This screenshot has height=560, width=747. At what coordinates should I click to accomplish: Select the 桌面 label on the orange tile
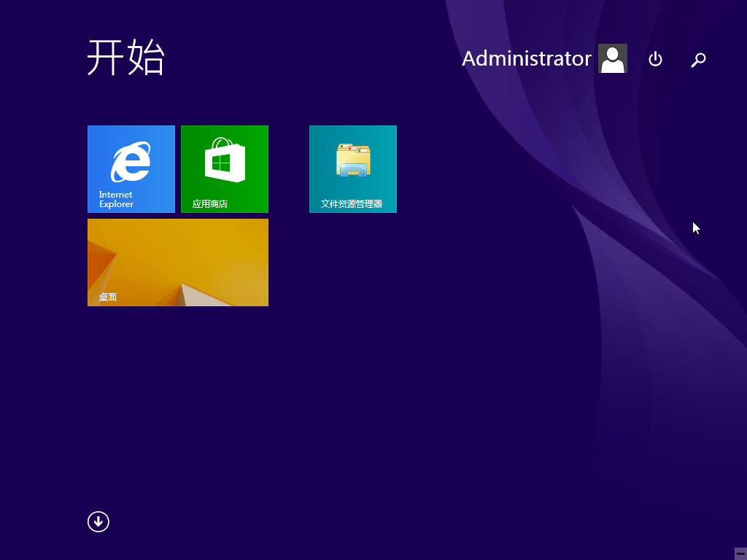(106, 297)
